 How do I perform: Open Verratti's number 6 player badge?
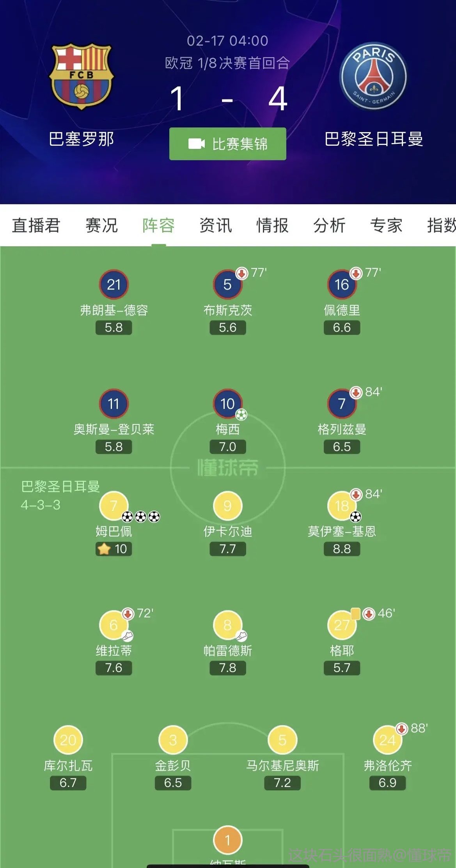[114, 625]
